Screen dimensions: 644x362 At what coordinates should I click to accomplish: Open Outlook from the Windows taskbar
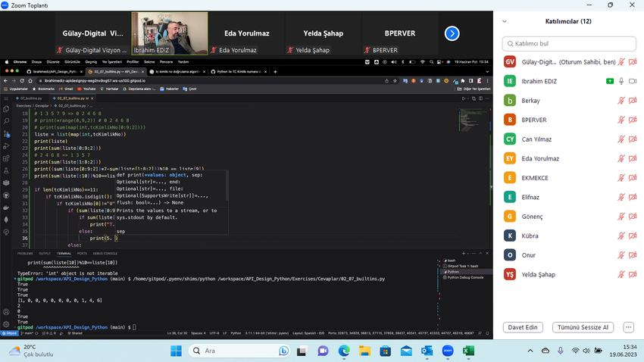pos(427,351)
